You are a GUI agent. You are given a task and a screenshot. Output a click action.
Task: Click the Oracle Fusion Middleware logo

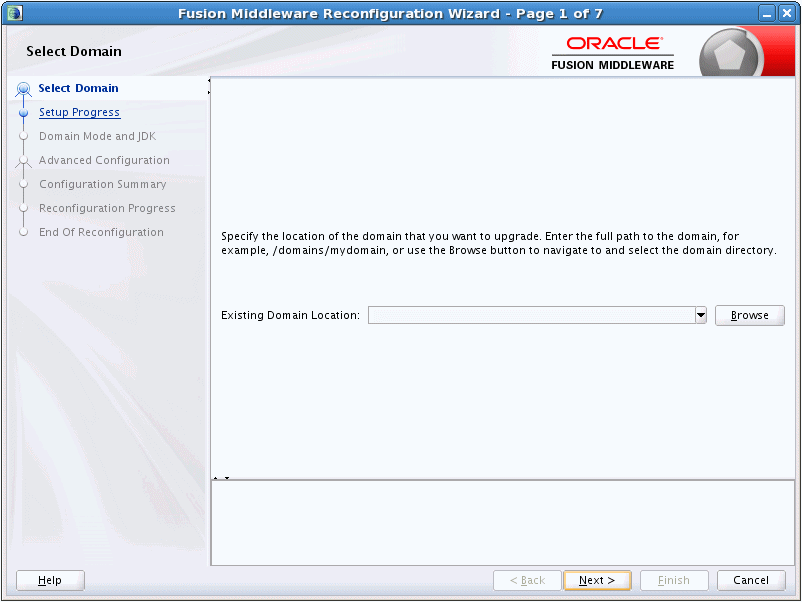pos(612,53)
